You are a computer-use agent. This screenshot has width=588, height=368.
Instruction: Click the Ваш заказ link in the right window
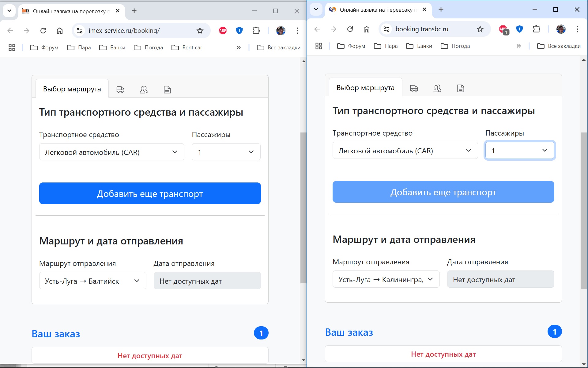(349, 332)
